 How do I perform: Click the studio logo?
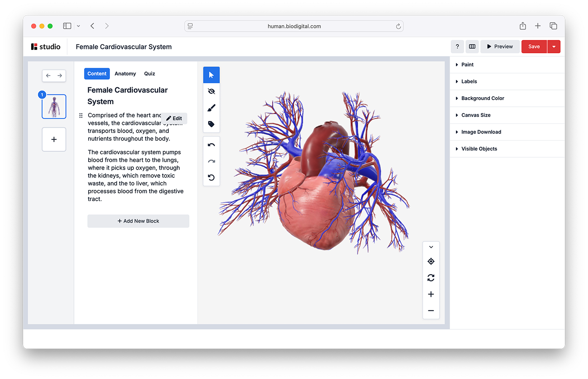pyautogui.click(x=46, y=47)
